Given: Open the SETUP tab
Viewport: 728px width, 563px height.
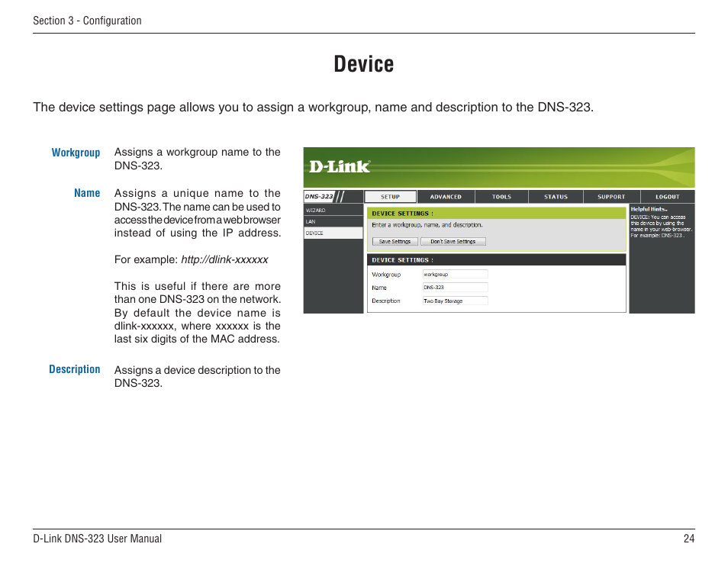Looking at the screenshot, I should [391, 197].
